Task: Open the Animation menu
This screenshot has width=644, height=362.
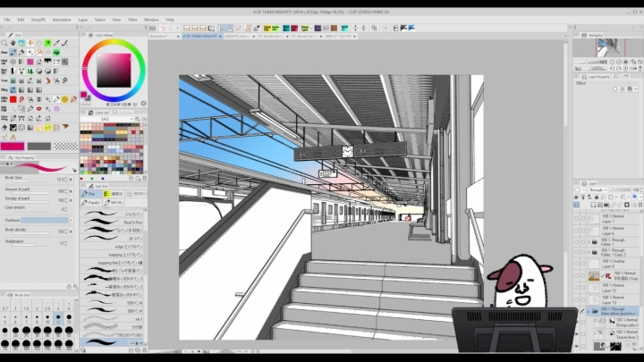Action: pyautogui.click(x=61, y=19)
